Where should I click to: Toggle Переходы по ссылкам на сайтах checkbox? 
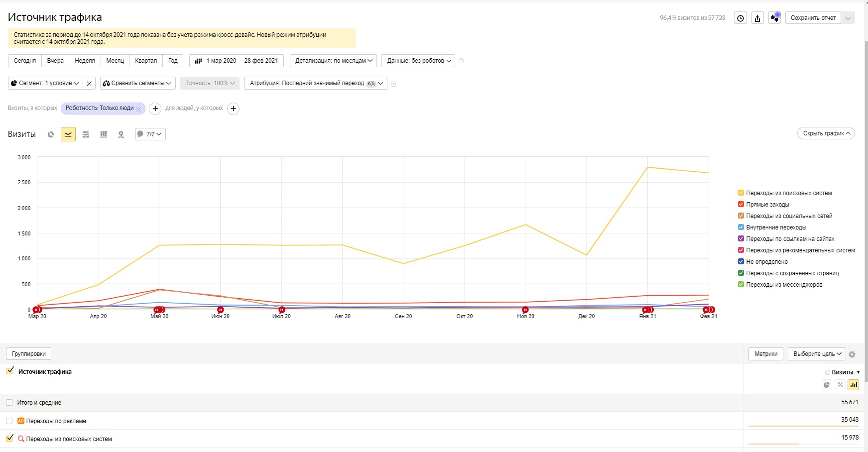coord(741,239)
